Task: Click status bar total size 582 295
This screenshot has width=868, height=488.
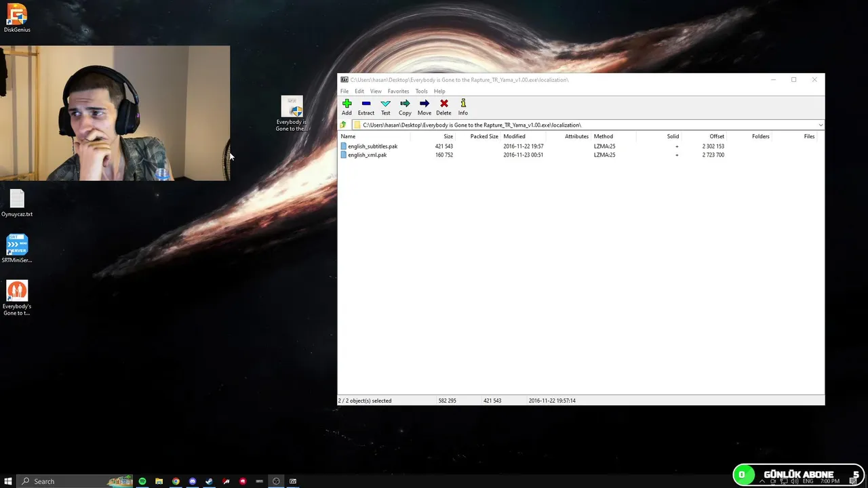Action: pos(447,401)
